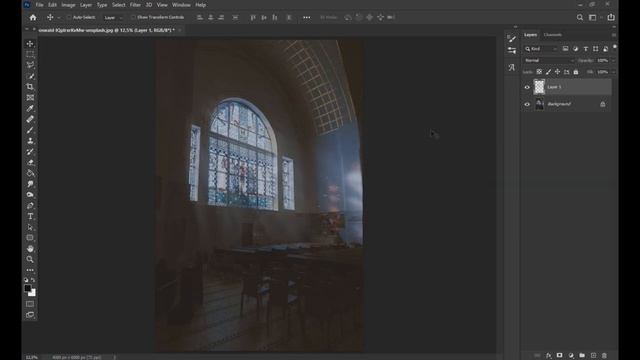
Task: Reset to default foreground and background colors
Action: [26, 280]
